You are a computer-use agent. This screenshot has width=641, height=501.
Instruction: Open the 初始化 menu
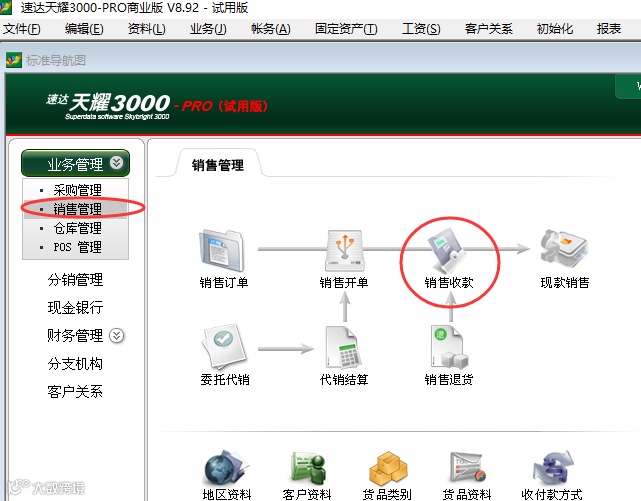tap(555, 29)
